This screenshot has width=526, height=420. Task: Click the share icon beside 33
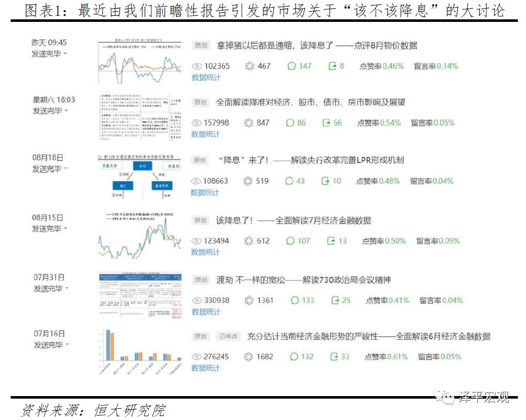coord(334,356)
